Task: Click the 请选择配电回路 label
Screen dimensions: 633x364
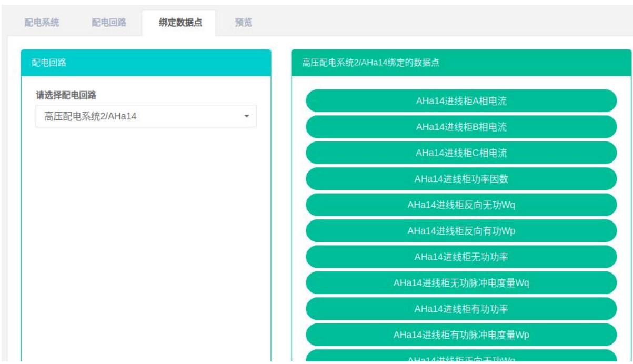Action: coord(66,95)
